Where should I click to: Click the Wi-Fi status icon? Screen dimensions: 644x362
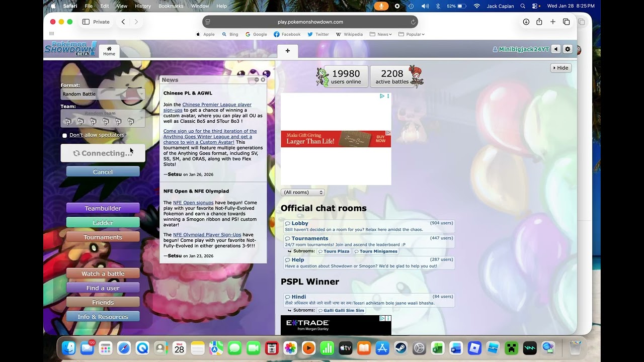click(x=477, y=6)
